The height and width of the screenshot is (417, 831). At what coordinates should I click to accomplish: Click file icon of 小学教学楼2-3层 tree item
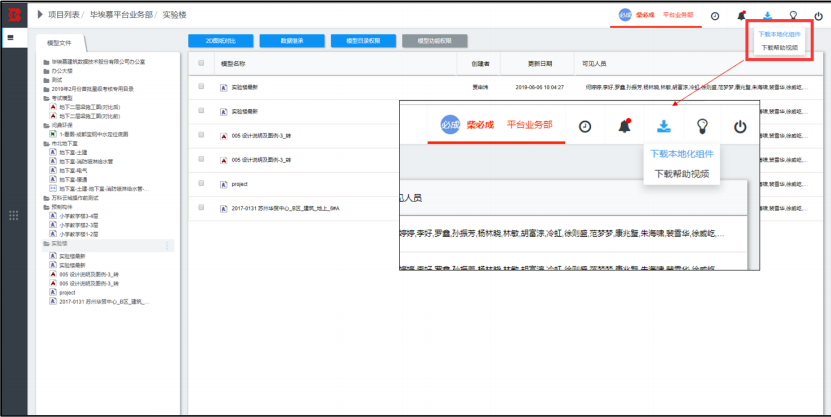(x=53, y=225)
